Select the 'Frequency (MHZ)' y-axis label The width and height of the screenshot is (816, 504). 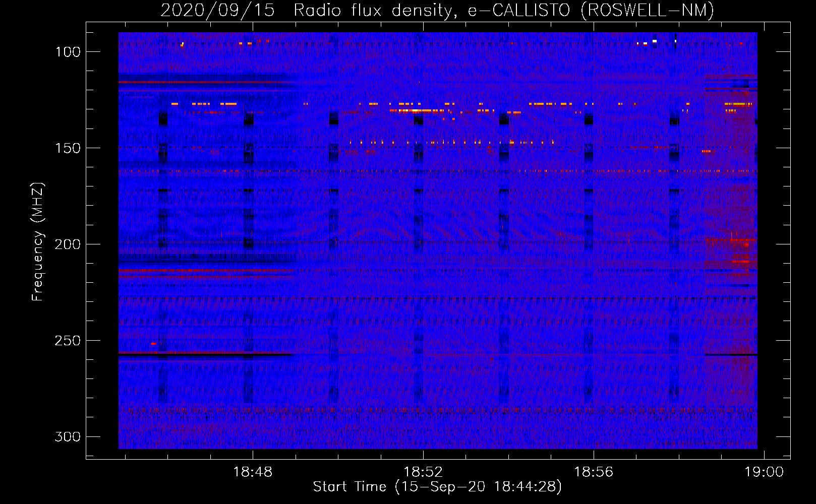[38, 242]
